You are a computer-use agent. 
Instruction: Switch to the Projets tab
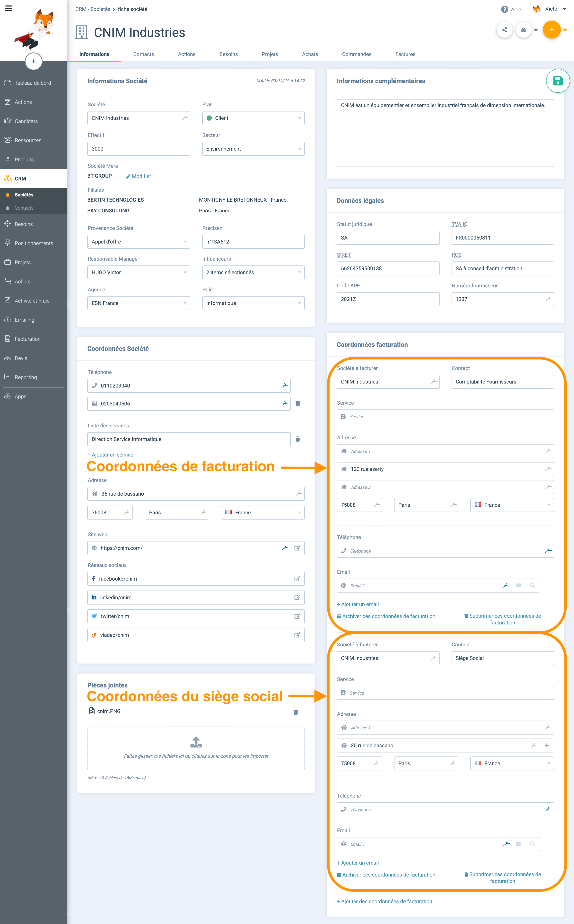tap(270, 54)
